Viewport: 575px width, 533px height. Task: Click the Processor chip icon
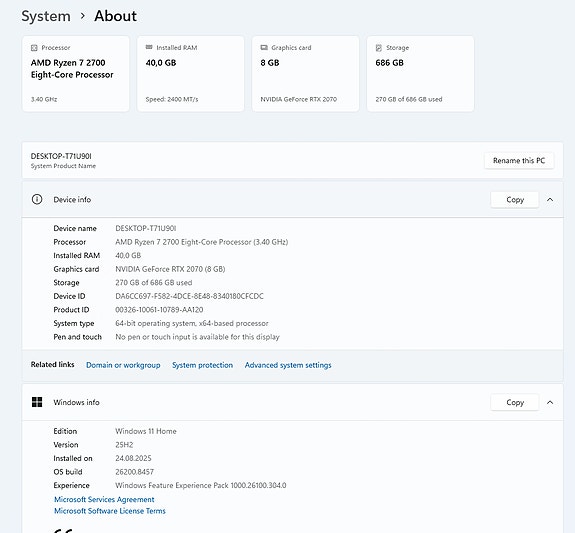click(34, 48)
